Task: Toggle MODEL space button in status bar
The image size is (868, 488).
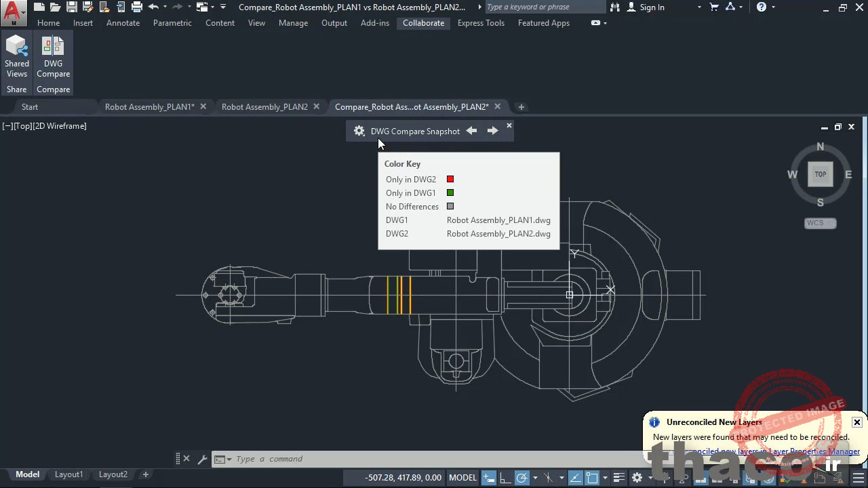Action: click(463, 478)
